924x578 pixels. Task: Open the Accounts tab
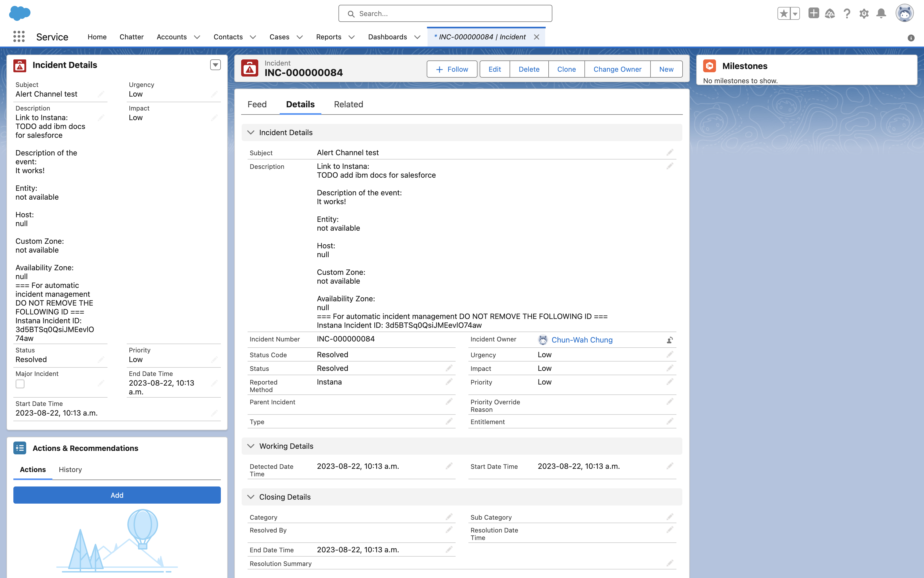coord(171,37)
